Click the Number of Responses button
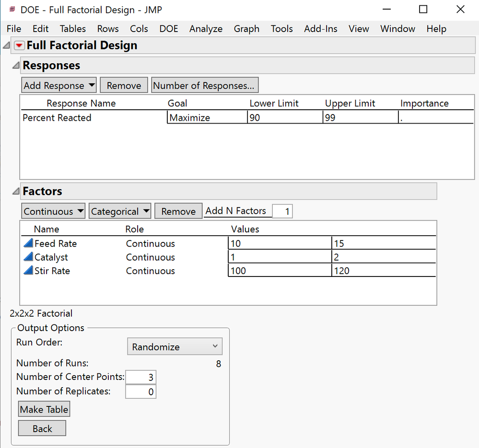This screenshot has width=479, height=448. (204, 85)
